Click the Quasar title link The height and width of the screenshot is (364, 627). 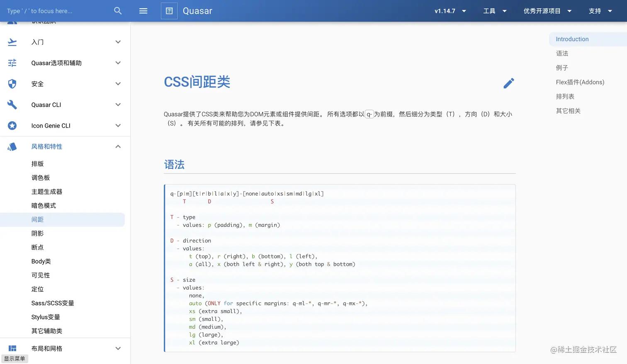[x=197, y=11]
